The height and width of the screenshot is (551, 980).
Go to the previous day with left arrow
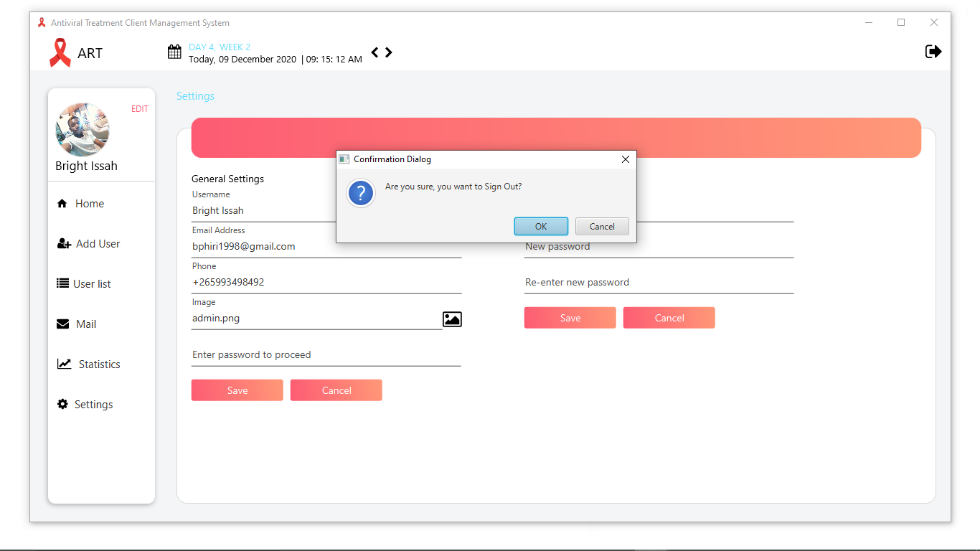click(x=374, y=52)
